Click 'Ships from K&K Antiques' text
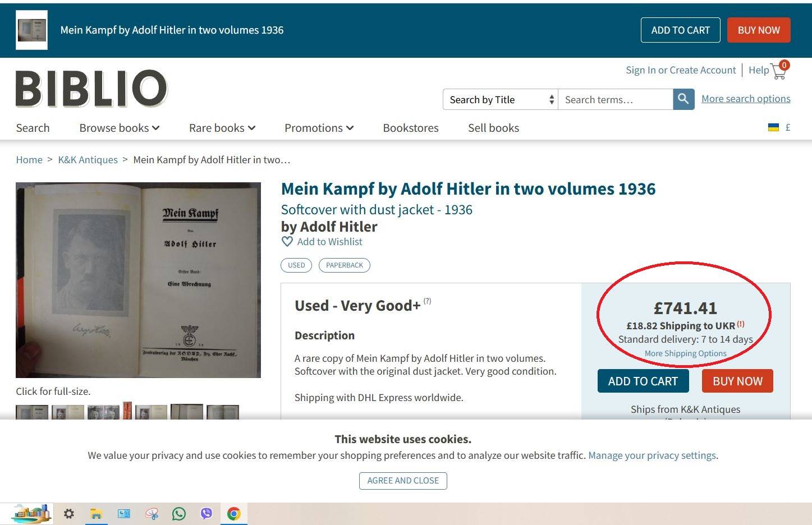 [685, 409]
